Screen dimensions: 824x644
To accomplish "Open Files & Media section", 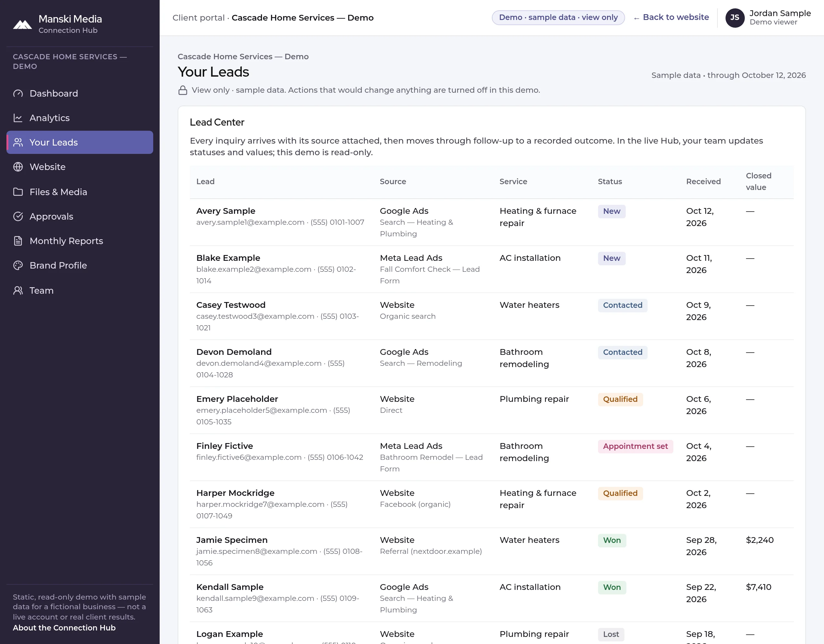I will [80, 192].
